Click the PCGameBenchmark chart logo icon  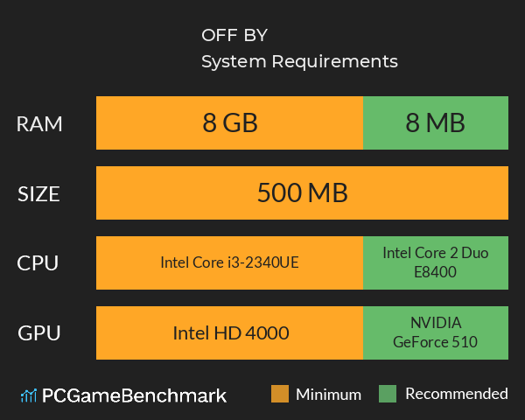[27, 395]
